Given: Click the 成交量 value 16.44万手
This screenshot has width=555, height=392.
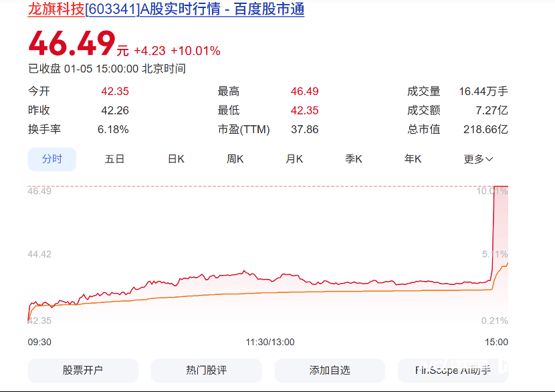Looking at the screenshot, I should pos(483,92).
